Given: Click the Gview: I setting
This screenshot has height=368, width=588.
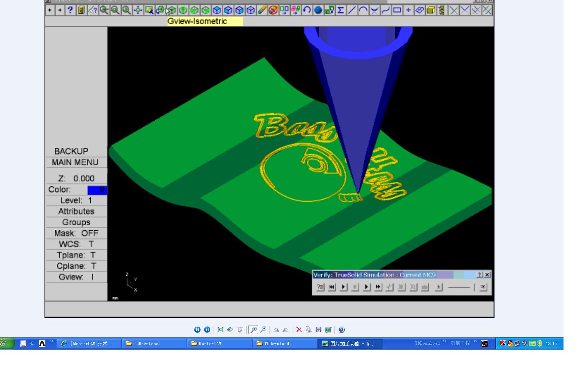Looking at the screenshot, I should [x=76, y=277].
